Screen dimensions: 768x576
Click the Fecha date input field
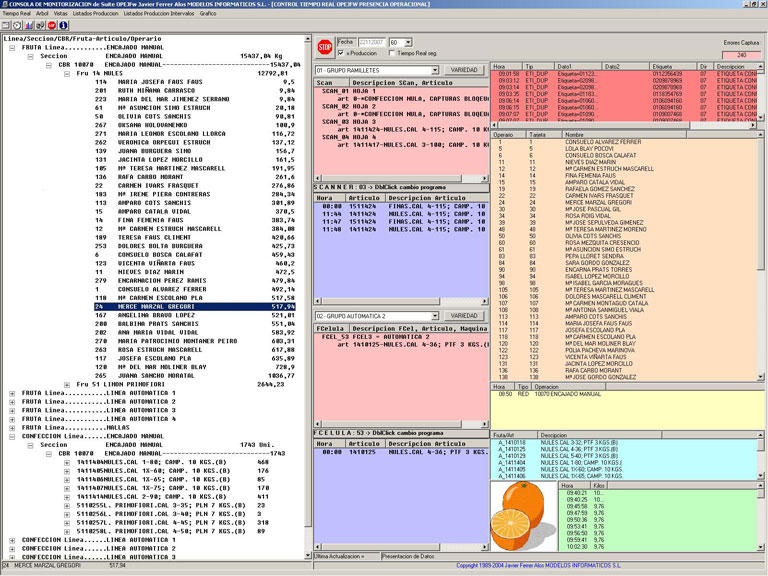[371, 43]
